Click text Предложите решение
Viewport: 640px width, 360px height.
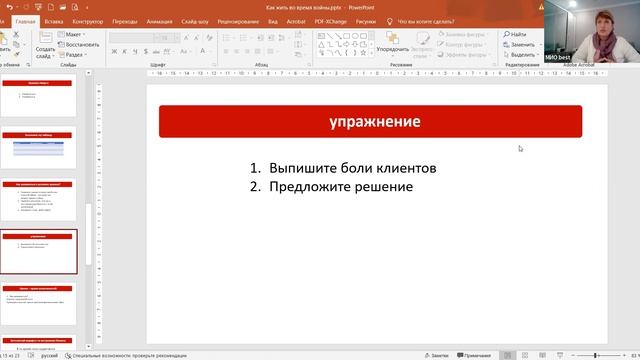(341, 187)
